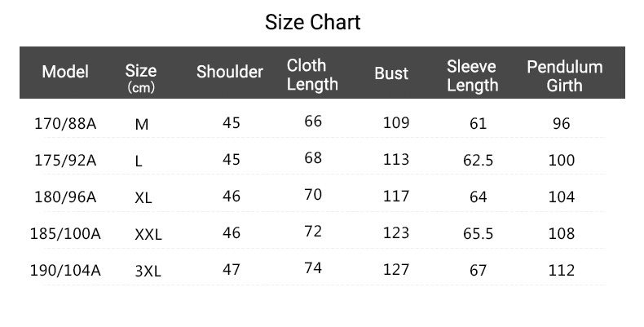Select the Bust column header
The width and height of the screenshot is (644, 327).
click(x=391, y=73)
